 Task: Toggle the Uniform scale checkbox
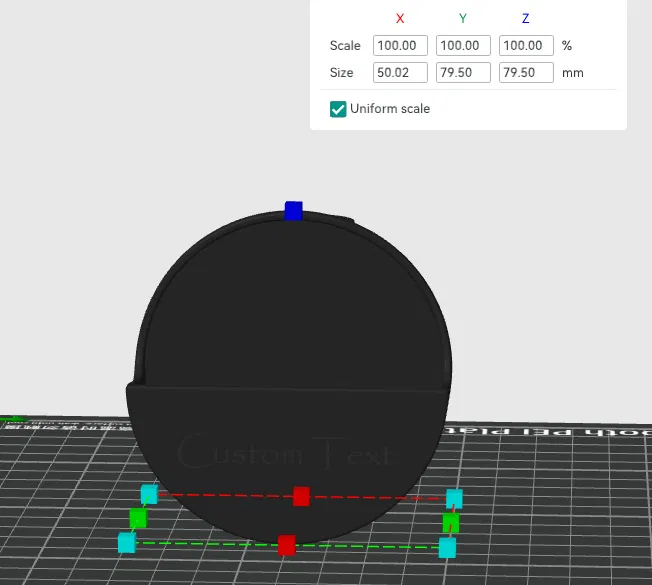pos(338,109)
